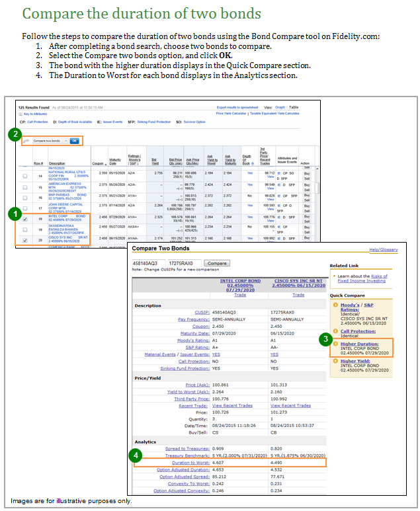The image size is (420, 511).
Task: Check the row 19 Skandinaviska Enskilda checkbox
Action: [x=25, y=229]
